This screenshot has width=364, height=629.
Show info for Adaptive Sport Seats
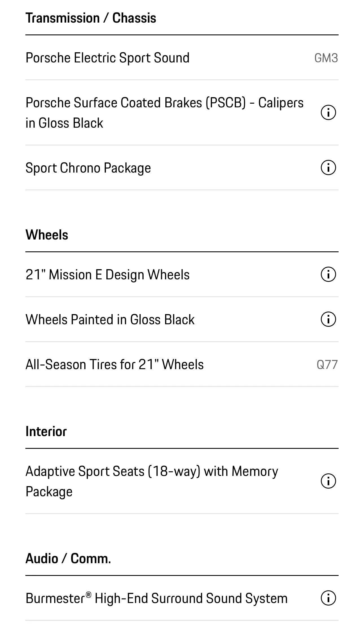pos(328,481)
